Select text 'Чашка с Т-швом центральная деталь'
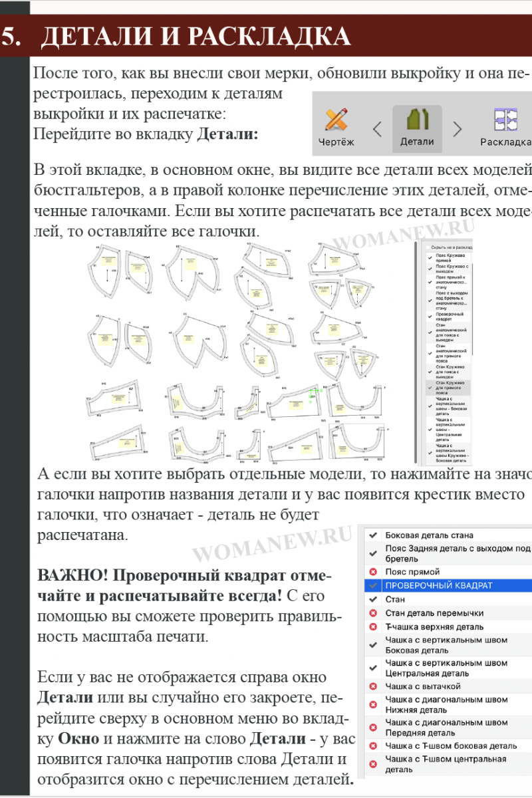The image size is (532, 798). 446,764
